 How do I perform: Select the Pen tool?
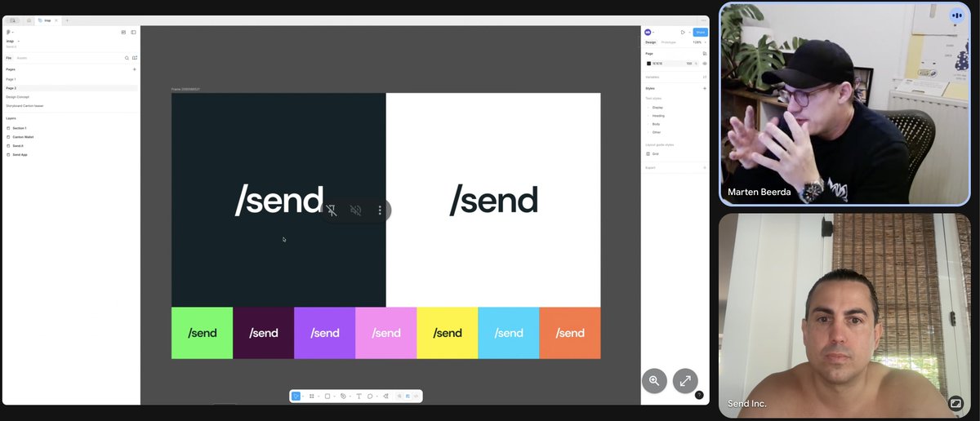(x=343, y=396)
